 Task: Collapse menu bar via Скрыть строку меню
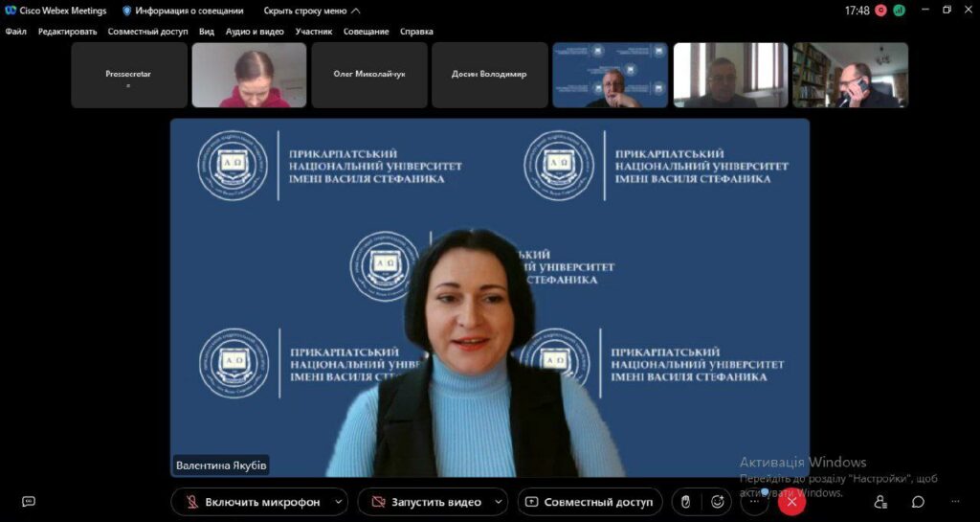[312, 11]
